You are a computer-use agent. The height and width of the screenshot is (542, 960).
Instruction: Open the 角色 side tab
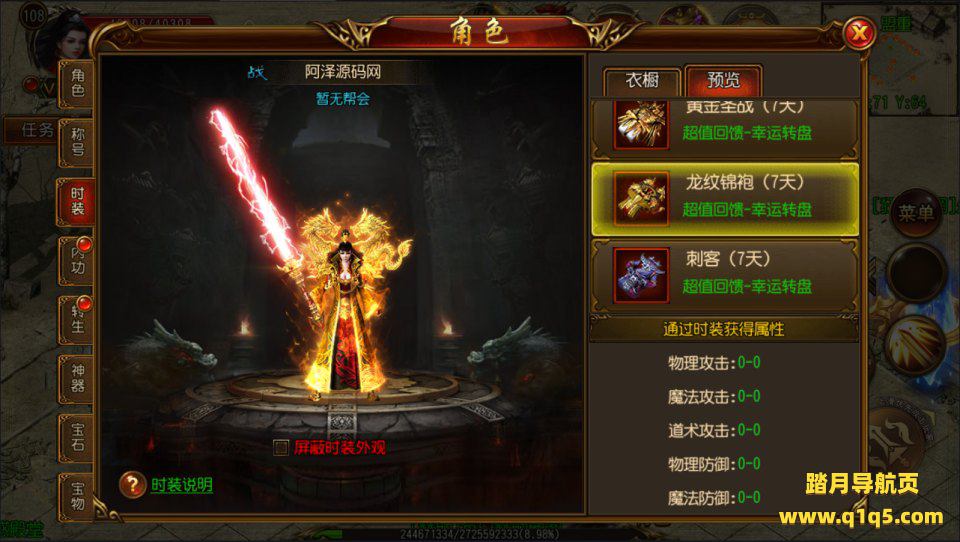[x=76, y=83]
